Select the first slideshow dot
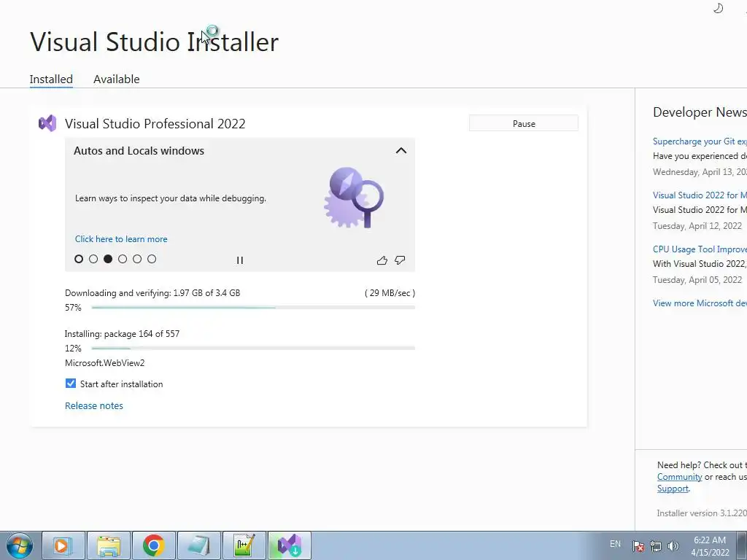 click(x=79, y=259)
